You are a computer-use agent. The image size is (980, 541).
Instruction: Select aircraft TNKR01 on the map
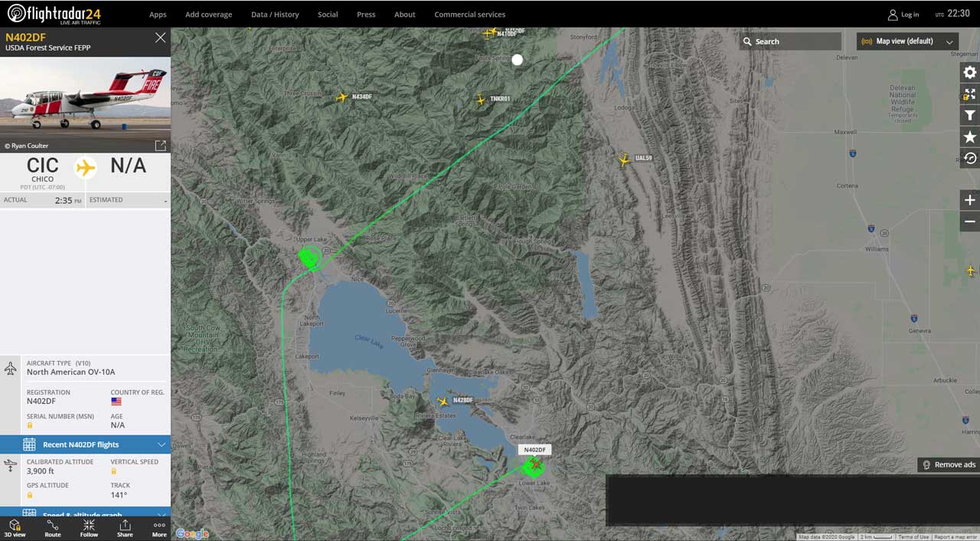point(481,100)
